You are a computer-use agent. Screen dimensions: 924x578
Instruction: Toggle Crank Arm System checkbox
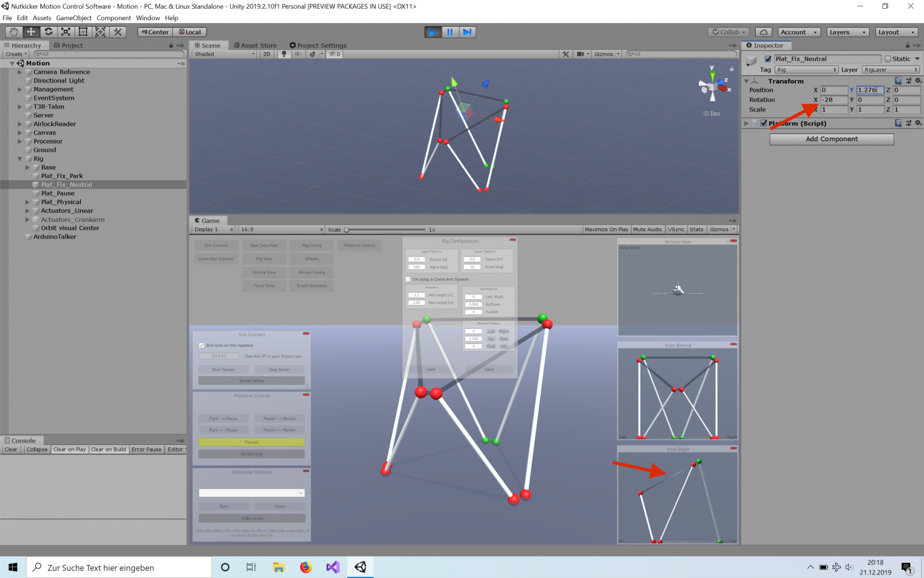(408, 279)
